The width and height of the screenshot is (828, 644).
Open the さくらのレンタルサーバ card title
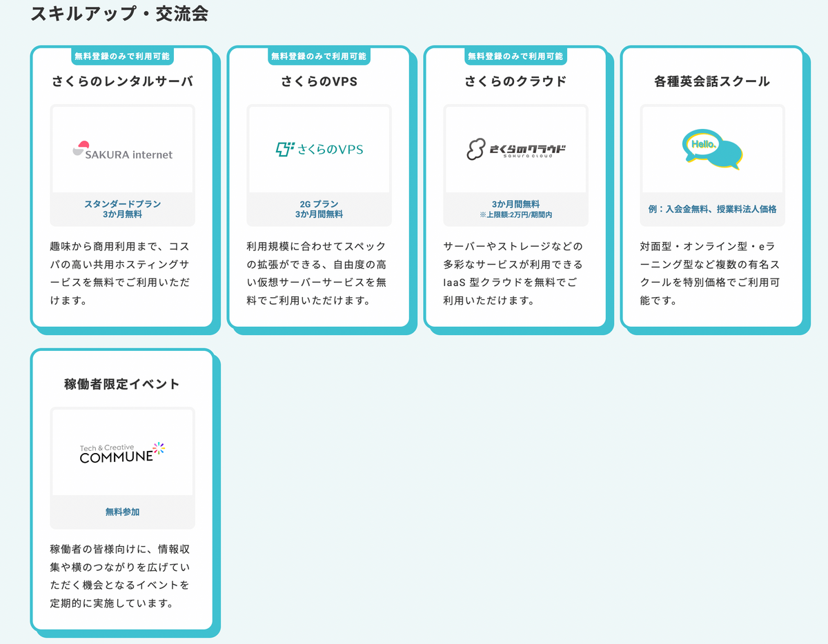click(x=122, y=81)
